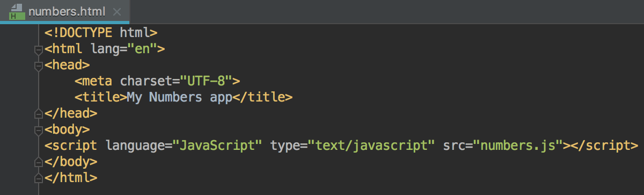Click the src attribute name

(454, 146)
